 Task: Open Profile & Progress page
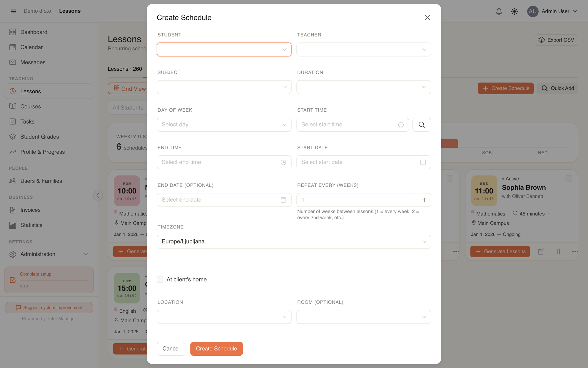point(49,152)
